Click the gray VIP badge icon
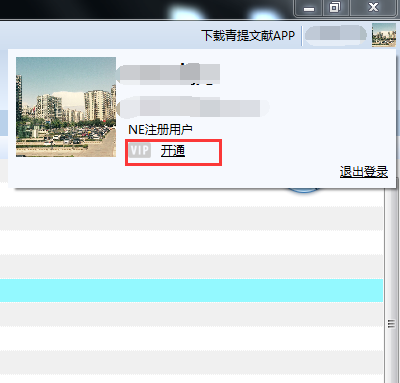Viewport: 400px width, 383px height. [140, 151]
